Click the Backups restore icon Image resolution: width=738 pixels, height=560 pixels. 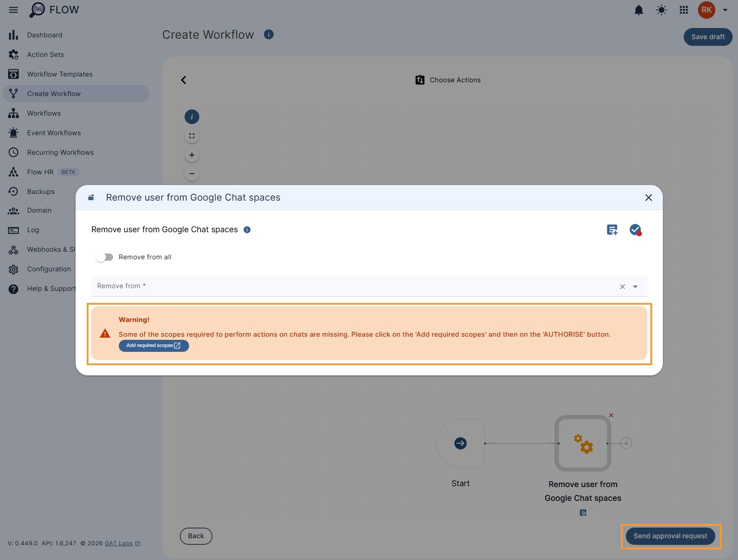pos(13,192)
